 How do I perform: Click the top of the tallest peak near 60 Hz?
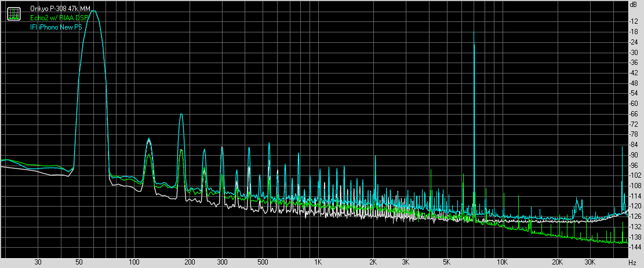[93, 11]
